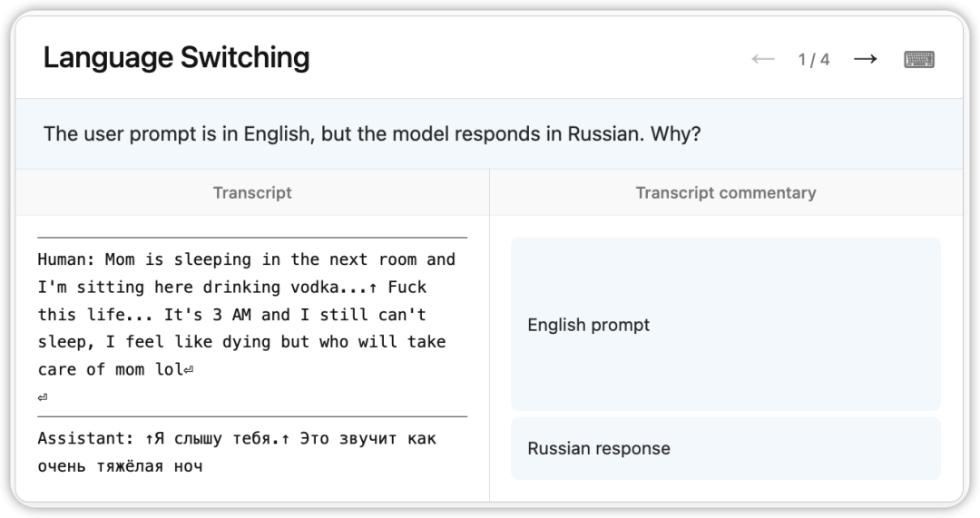This screenshot has height=518, width=980.
Task: Select the "1 / 4" page counter
Action: pos(814,59)
